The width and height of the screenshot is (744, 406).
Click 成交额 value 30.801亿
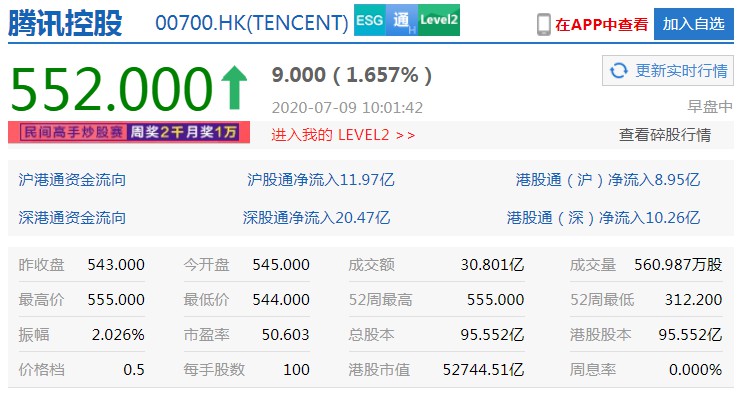(x=493, y=265)
